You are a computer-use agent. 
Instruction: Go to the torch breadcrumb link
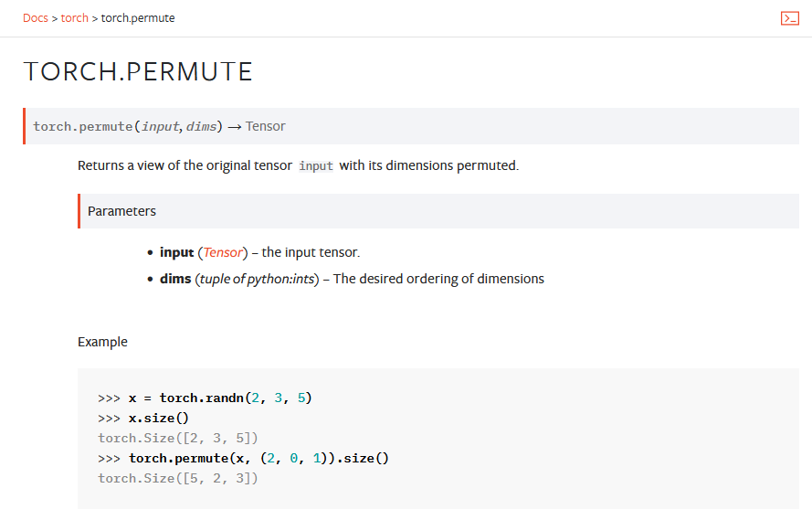coord(74,18)
